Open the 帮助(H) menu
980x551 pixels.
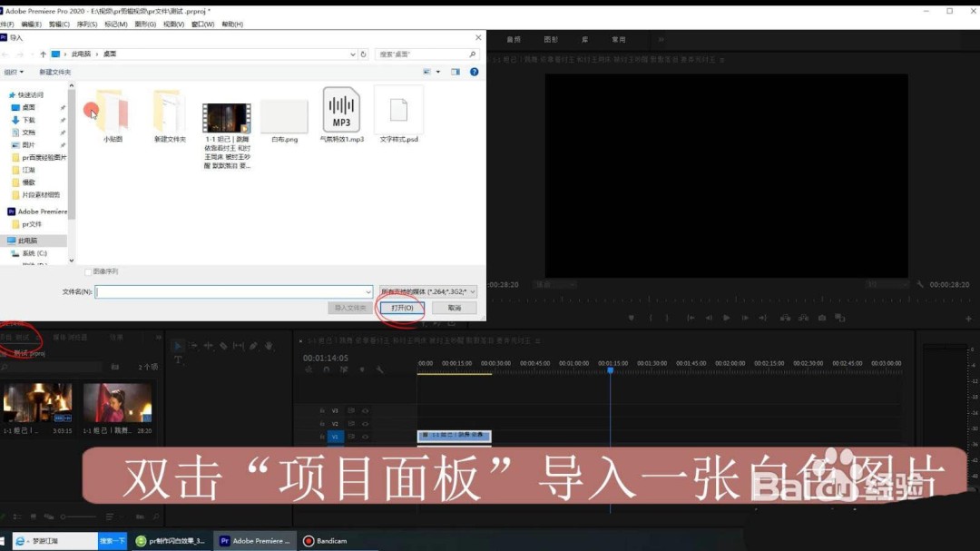[232, 25]
